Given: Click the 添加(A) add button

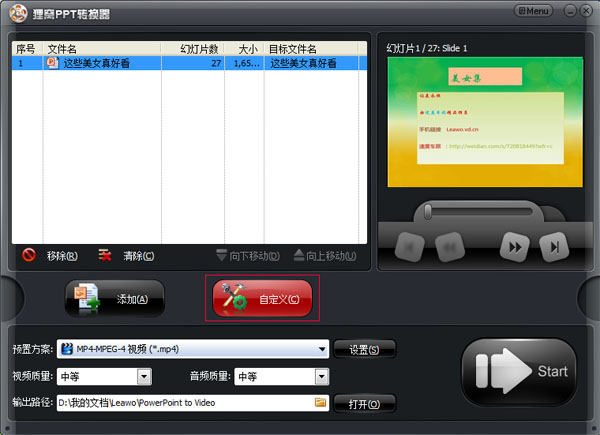Looking at the screenshot, I should coord(115,298).
